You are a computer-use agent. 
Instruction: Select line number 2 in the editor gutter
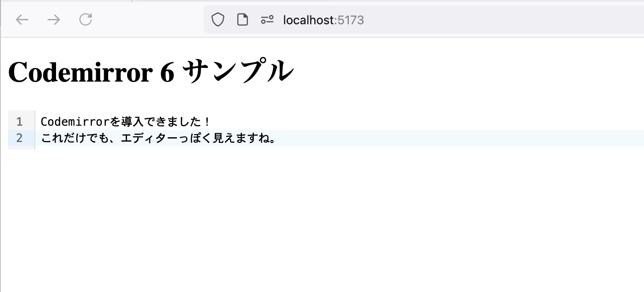[x=19, y=138]
